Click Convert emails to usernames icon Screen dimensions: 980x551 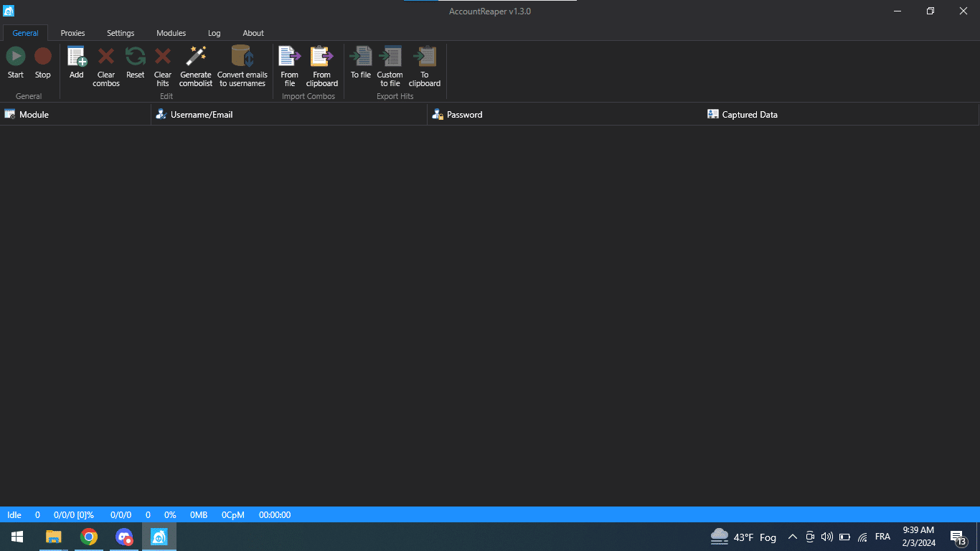[242, 56]
